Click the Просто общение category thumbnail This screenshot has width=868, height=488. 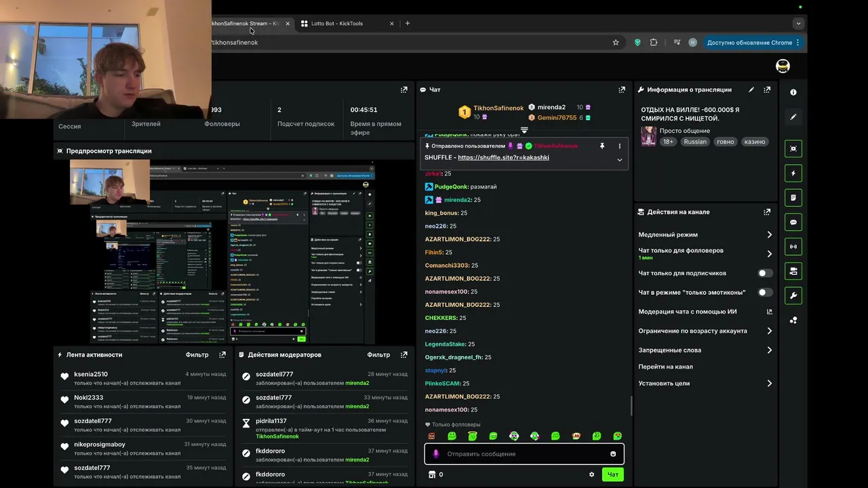tap(648, 136)
